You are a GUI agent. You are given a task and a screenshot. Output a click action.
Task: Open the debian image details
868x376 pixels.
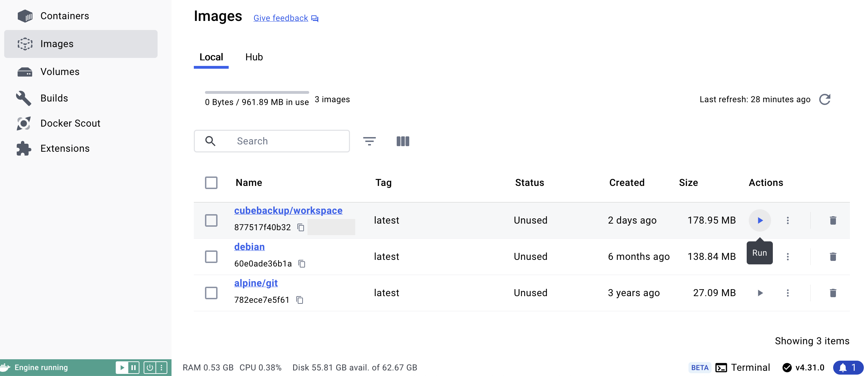pyautogui.click(x=250, y=247)
